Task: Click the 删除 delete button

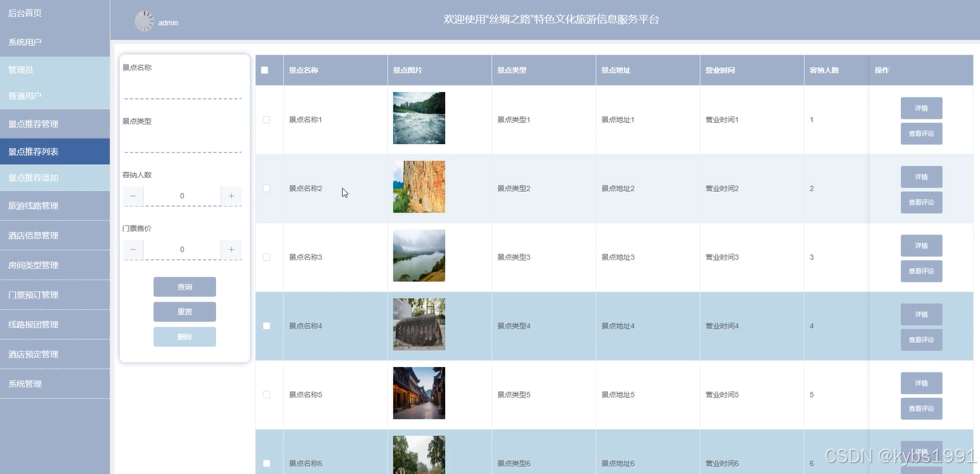Action: [x=185, y=337]
